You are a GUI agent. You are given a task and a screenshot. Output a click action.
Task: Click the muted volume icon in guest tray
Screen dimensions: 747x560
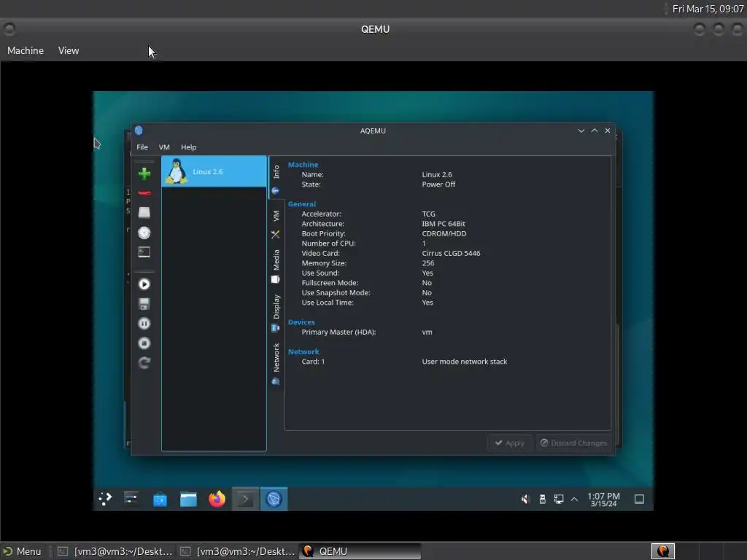[x=525, y=499]
